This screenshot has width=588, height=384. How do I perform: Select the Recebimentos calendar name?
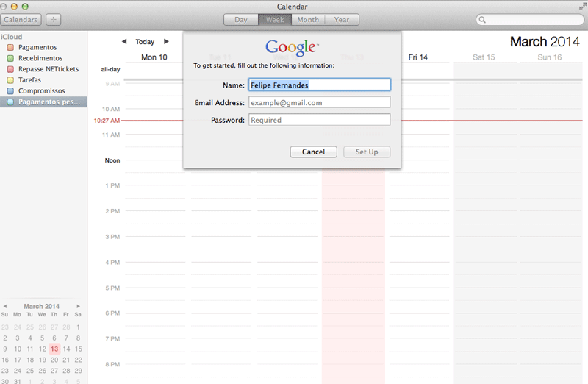tap(40, 58)
